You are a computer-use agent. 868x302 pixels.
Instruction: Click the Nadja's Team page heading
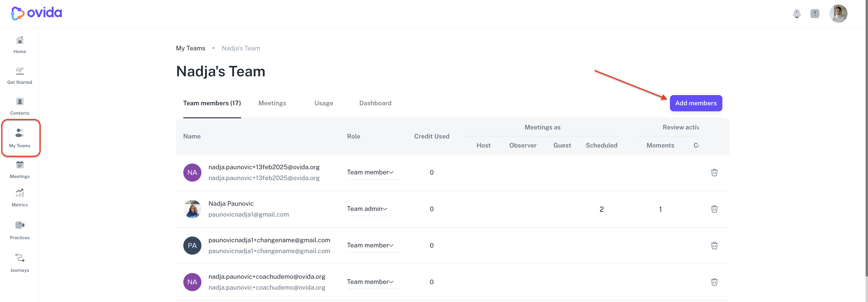(x=220, y=72)
